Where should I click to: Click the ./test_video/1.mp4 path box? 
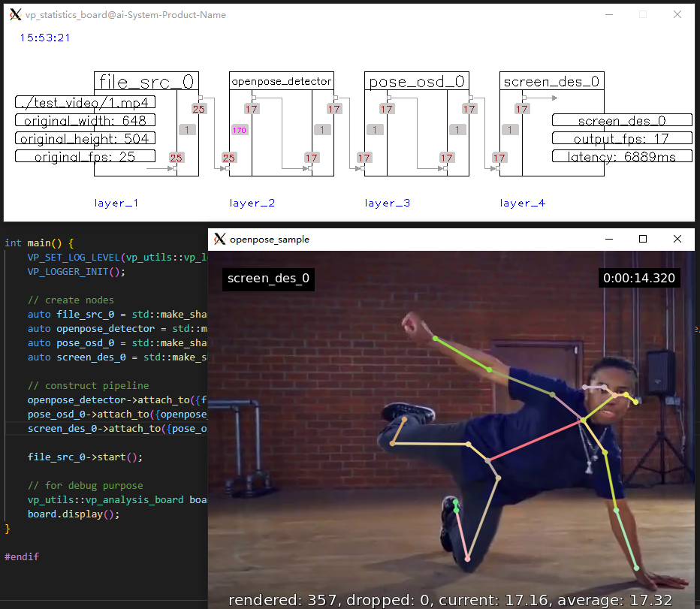click(85, 102)
